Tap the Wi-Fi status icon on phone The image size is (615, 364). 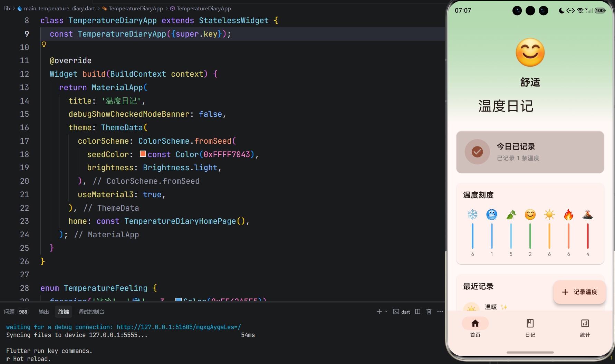coord(580,11)
